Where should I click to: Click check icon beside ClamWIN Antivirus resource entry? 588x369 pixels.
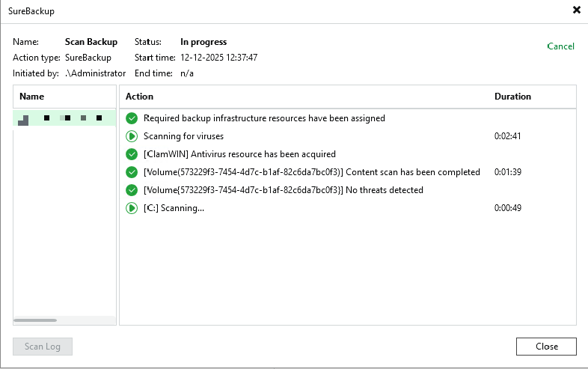[x=132, y=154]
